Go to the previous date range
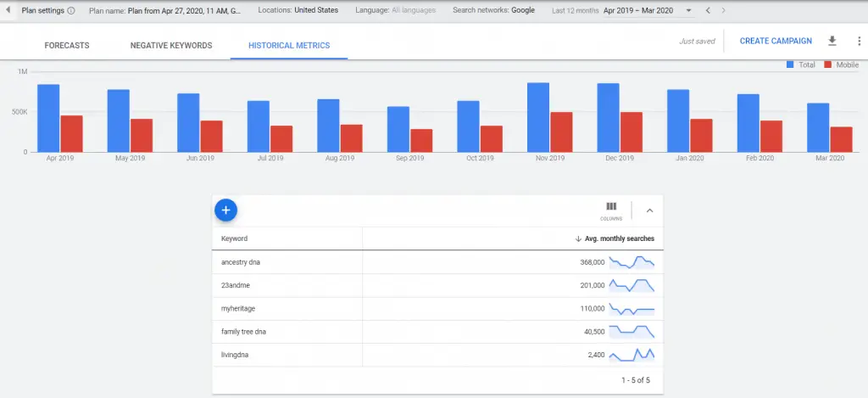Viewport: 868px width, 398px height. pos(708,10)
